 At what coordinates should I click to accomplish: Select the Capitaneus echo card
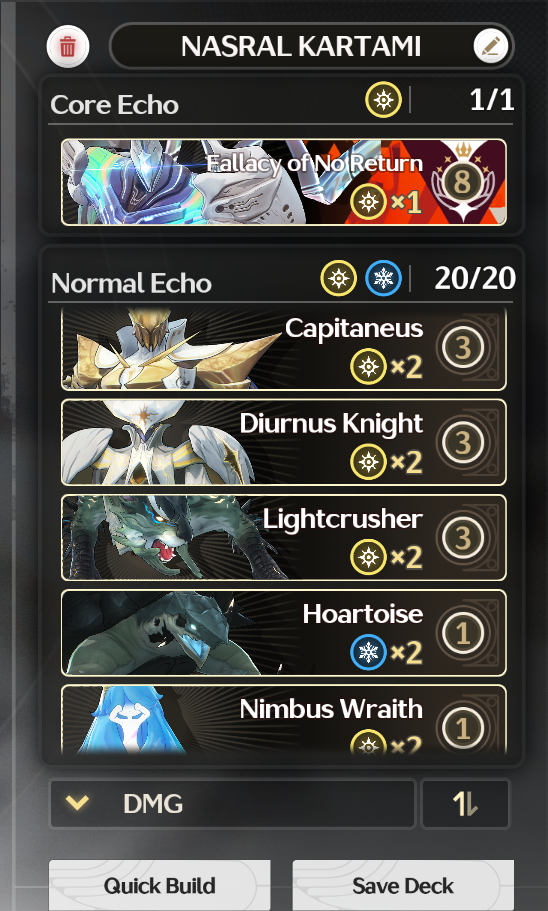pyautogui.click(x=284, y=349)
